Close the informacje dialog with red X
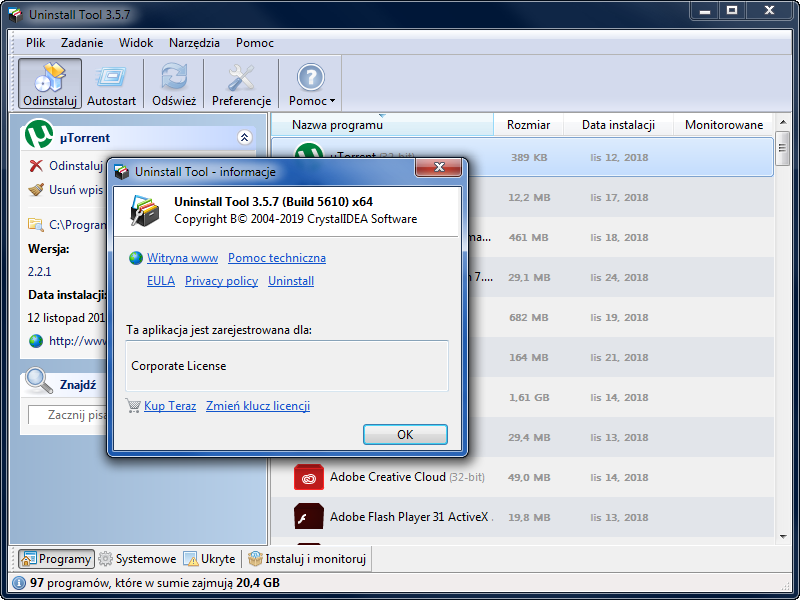The height and width of the screenshot is (600, 800). tap(438, 167)
